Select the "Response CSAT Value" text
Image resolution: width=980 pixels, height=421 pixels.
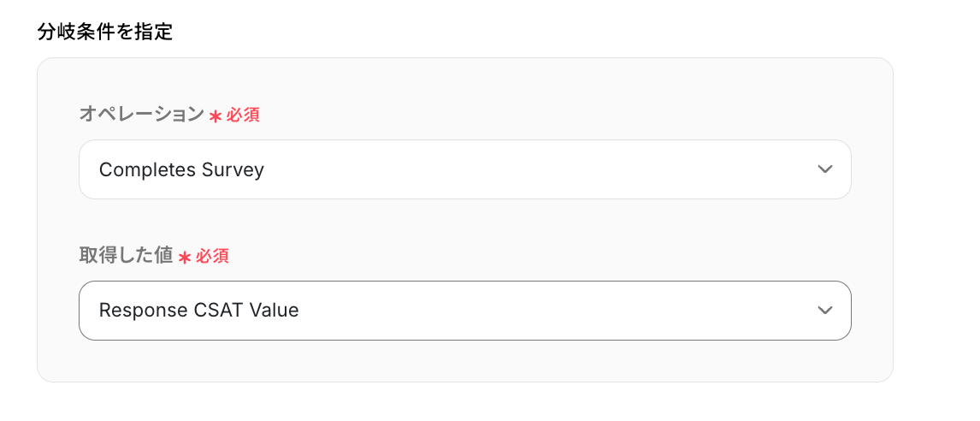[198, 311]
